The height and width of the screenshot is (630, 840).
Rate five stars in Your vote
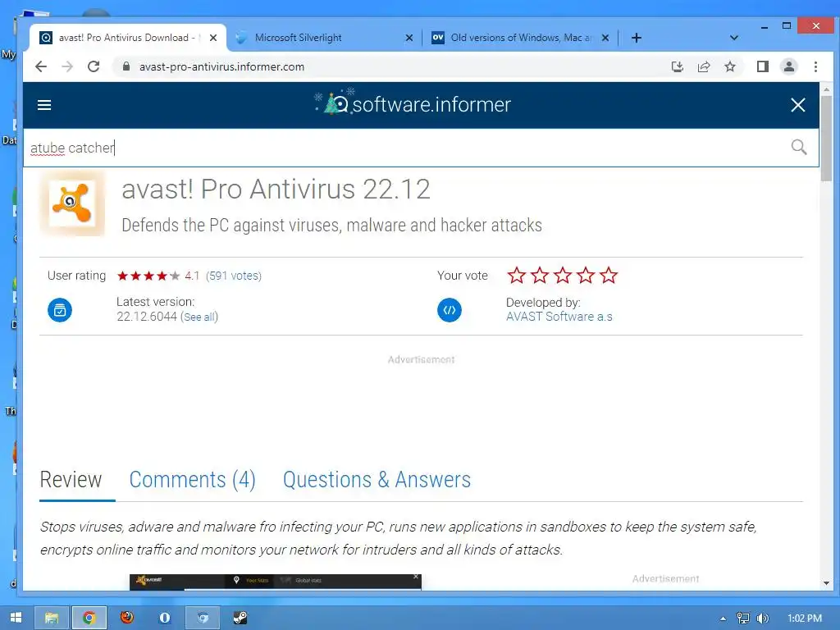click(x=609, y=276)
